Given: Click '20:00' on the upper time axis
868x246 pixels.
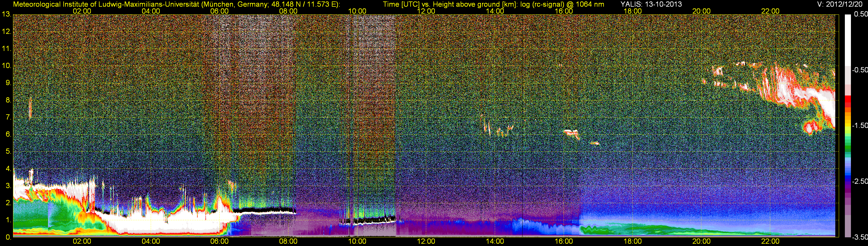Looking at the screenshot, I should (x=702, y=11).
